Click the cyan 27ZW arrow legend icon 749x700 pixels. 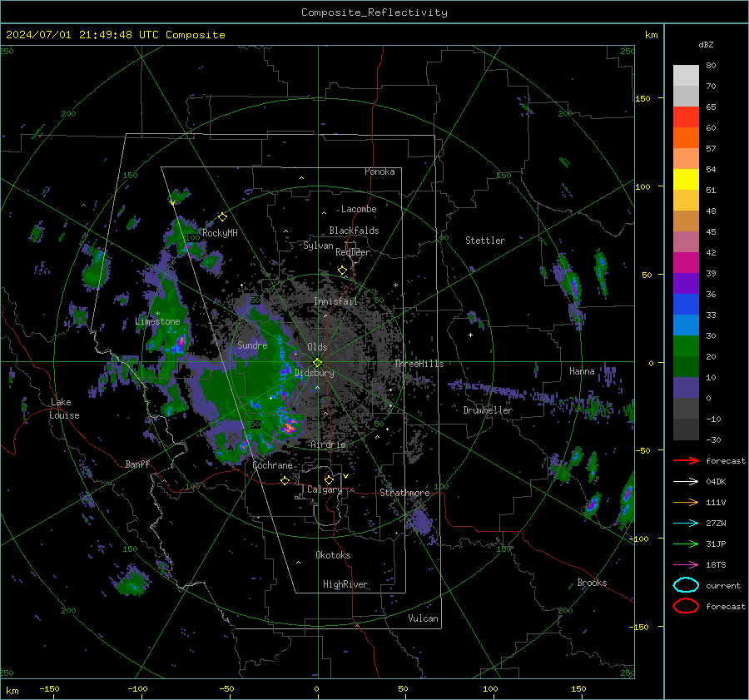686,523
